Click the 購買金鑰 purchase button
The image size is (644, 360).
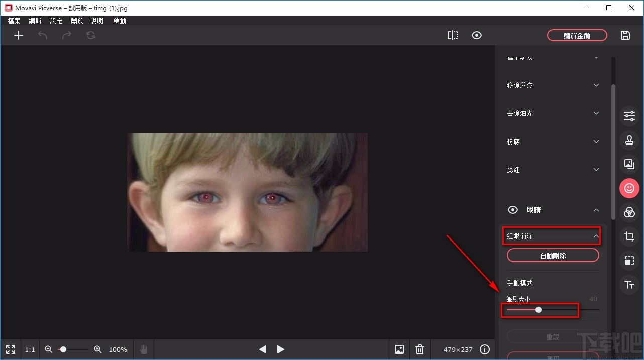click(577, 35)
